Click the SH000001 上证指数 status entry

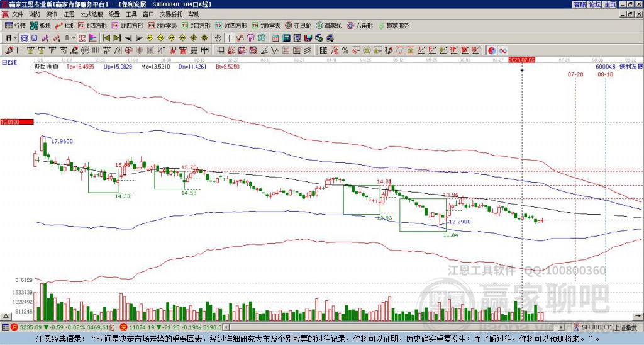click(609, 327)
